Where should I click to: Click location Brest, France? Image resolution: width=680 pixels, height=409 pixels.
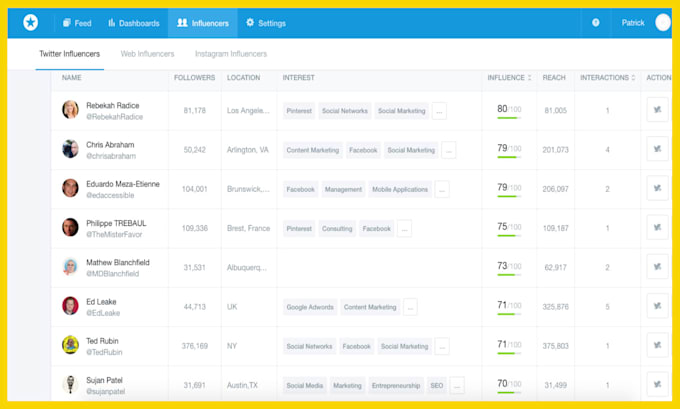pyautogui.click(x=248, y=228)
